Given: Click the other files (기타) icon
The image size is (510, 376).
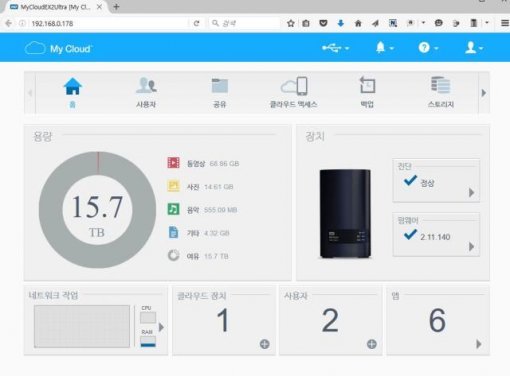Looking at the screenshot, I should [173, 232].
